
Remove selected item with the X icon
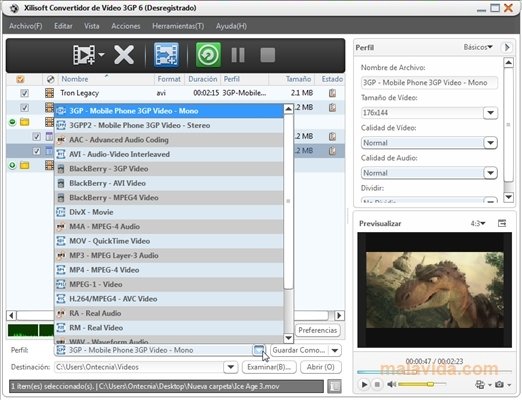coord(124,55)
